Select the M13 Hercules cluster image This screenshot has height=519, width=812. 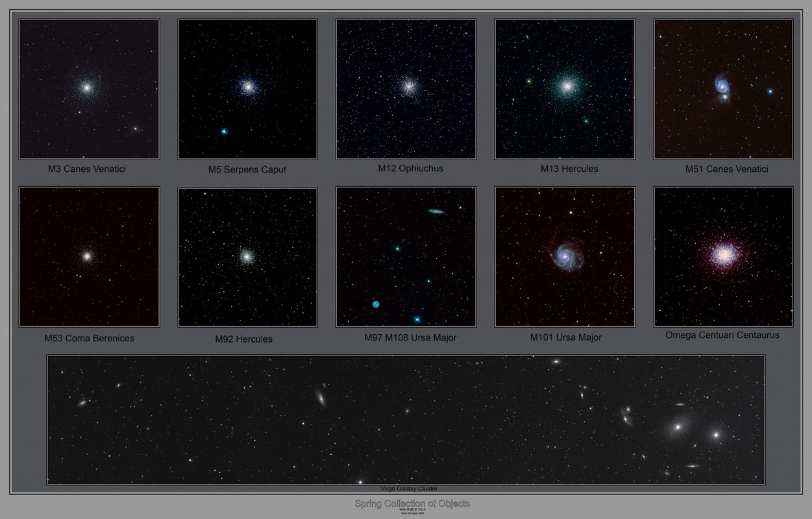pyautogui.click(x=565, y=89)
